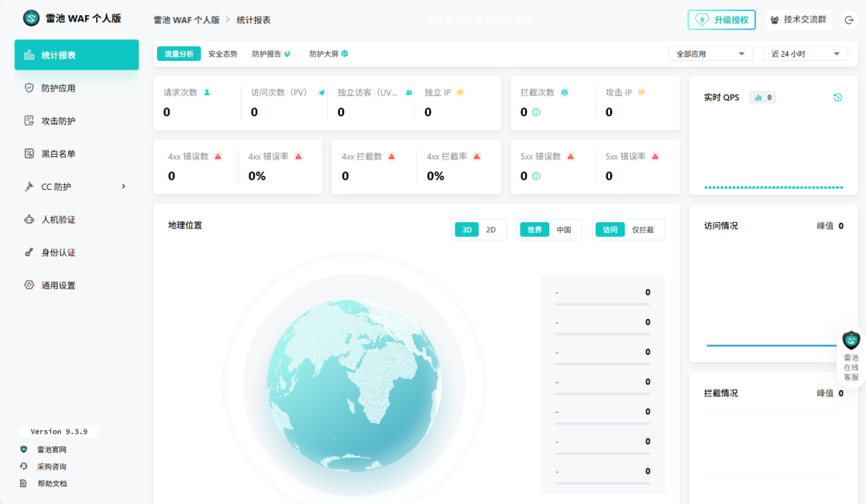This screenshot has width=866, height=504.
Task: Click the 通用设置 gear icon
Action: [x=30, y=284]
